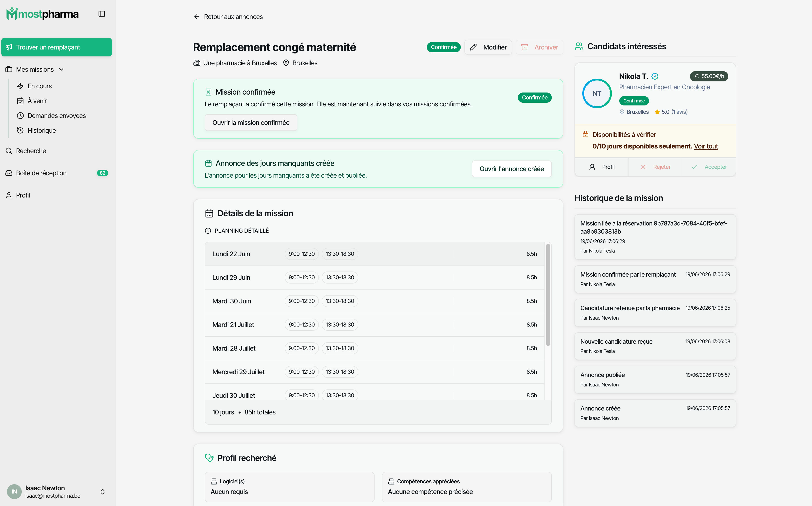Screen dimensions: 812x506
Task: Go to En cours missions
Action: point(40,86)
